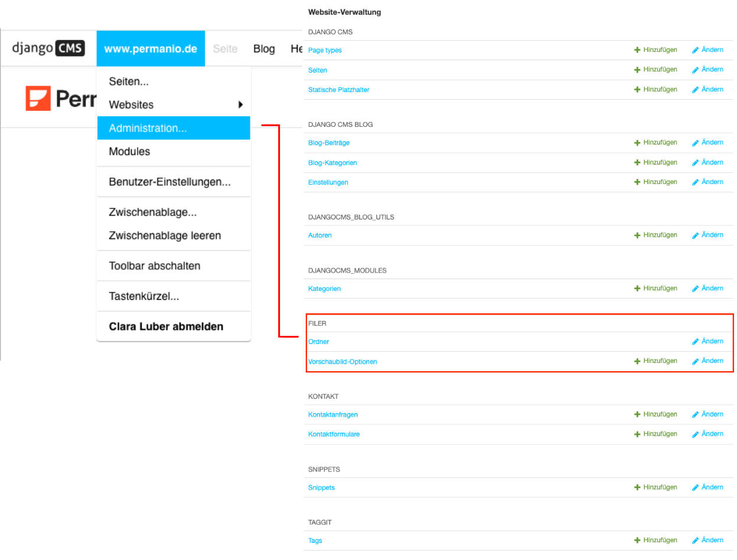Click Hinzufügen plus for Einstellungen
737x560 pixels.
click(656, 182)
